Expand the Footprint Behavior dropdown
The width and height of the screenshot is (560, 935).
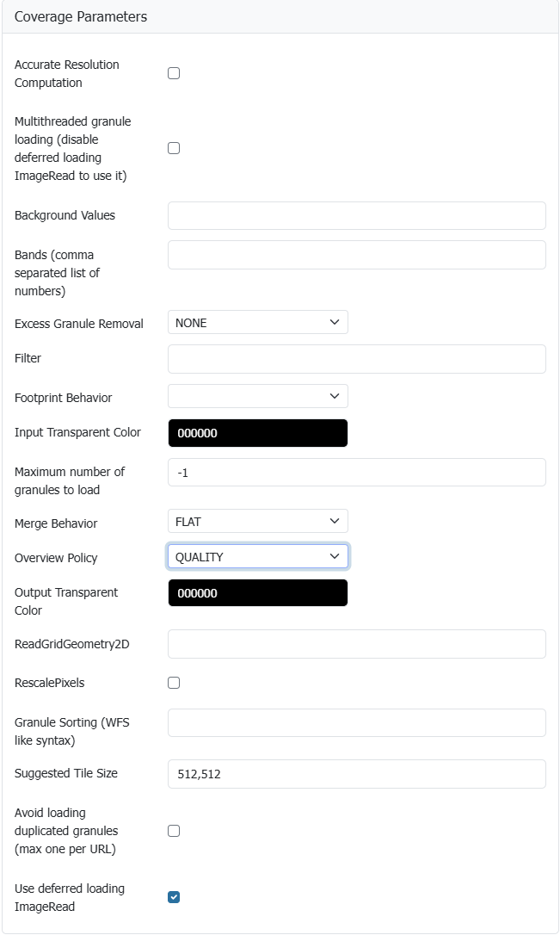[257, 396]
